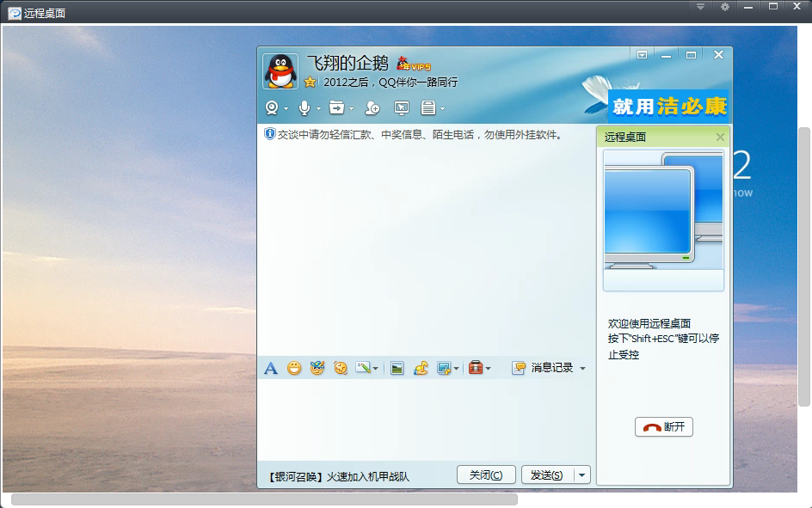This screenshot has width=812, height=508.
Task: Send a file using the folder icon
Action: [x=338, y=108]
